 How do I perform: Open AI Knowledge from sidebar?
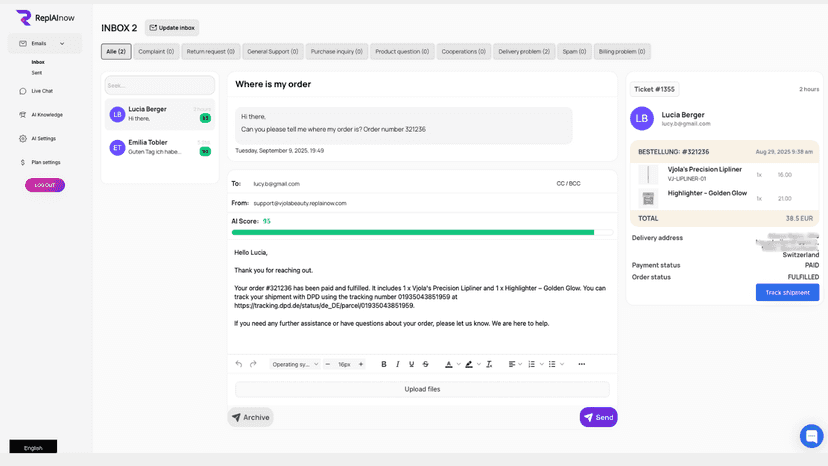coord(46,115)
